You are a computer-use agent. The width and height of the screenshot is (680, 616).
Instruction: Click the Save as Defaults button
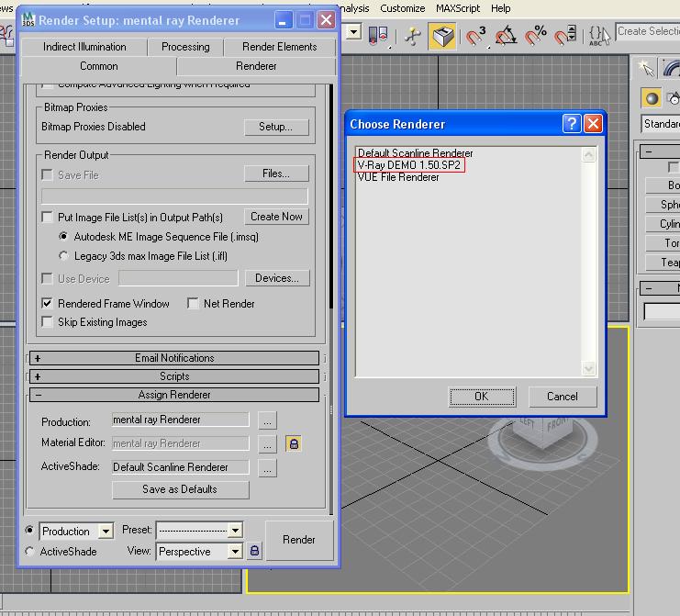tap(180, 489)
